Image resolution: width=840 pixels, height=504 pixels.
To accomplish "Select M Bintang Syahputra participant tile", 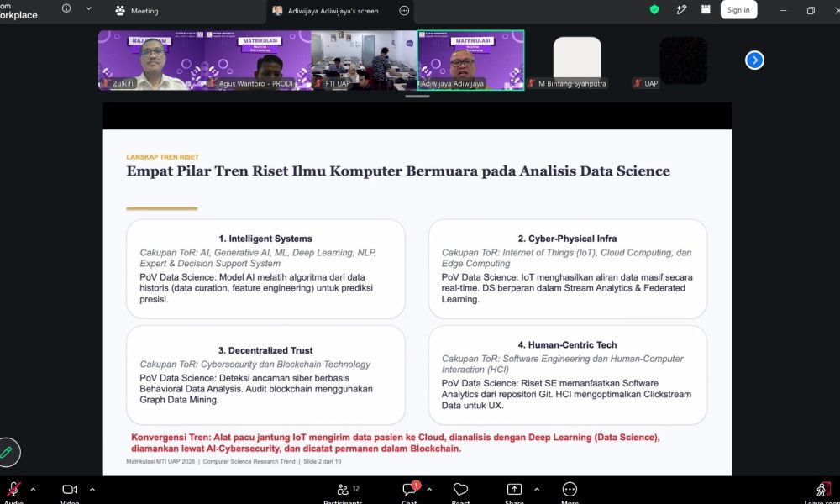I will [577, 60].
